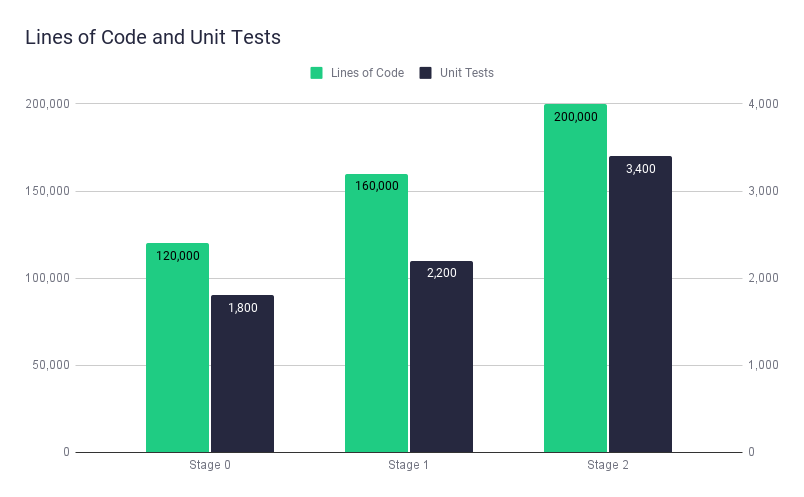Click the 'Stage 2' x-axis label

pyautogui.click(x=608, y=465)
